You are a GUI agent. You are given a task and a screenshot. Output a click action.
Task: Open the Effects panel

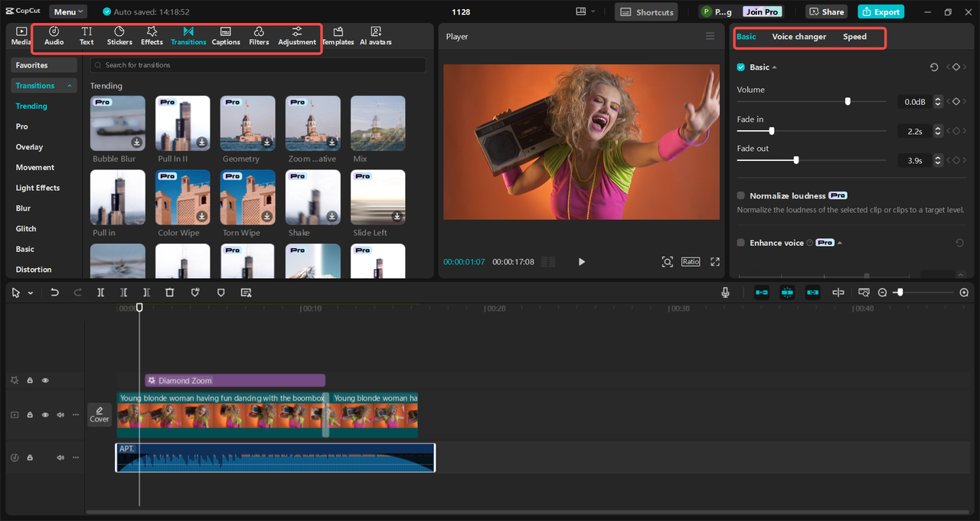(x=152, y=36)
